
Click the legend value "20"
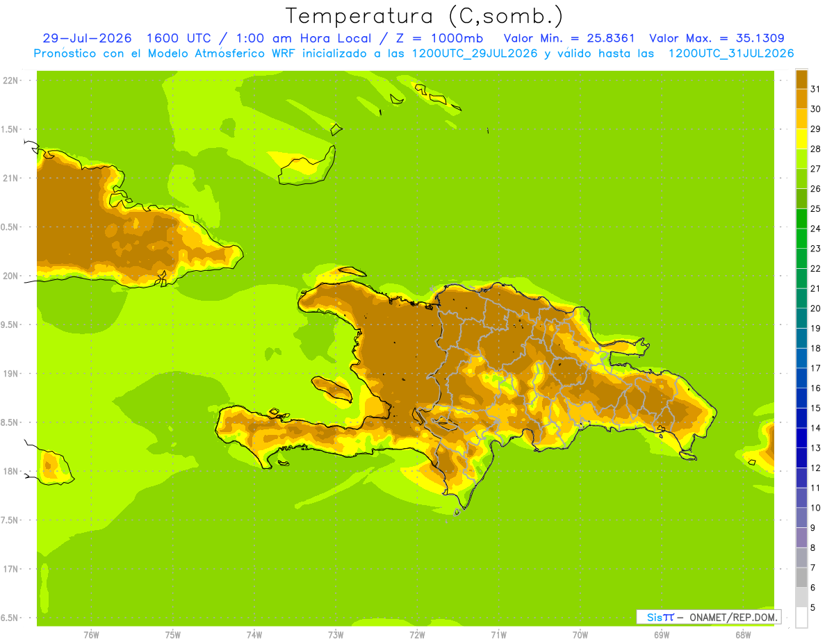click(816, 308)
